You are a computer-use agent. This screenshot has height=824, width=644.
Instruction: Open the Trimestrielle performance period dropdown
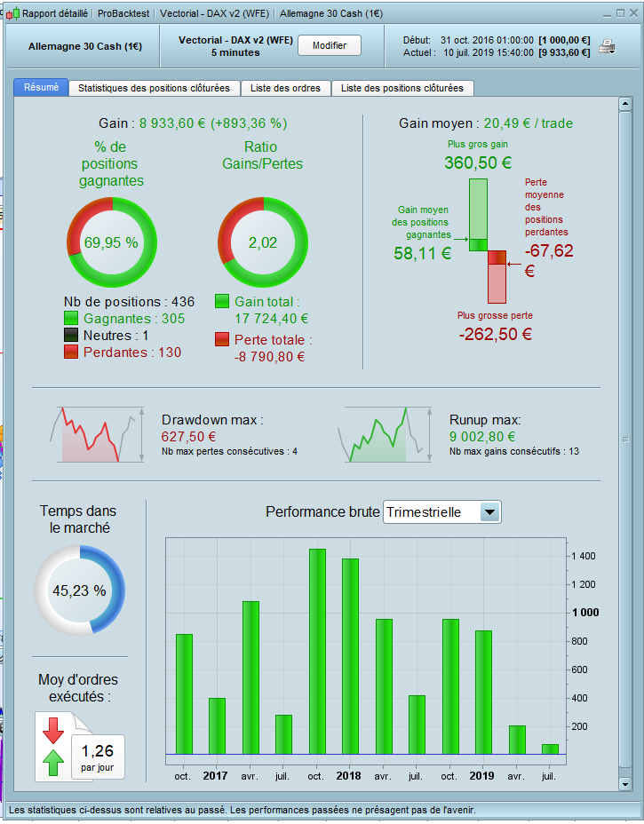coord(442,511)
